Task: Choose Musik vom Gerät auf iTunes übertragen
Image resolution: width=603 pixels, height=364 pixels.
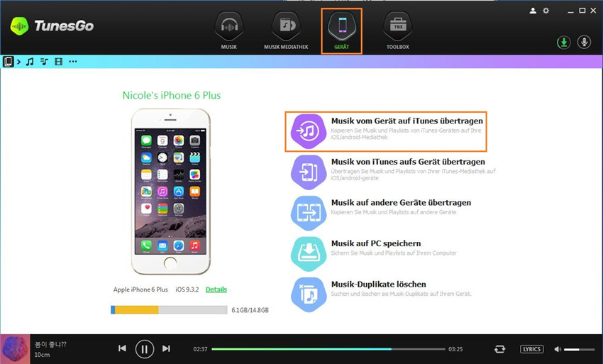Action: pos(407,121)
